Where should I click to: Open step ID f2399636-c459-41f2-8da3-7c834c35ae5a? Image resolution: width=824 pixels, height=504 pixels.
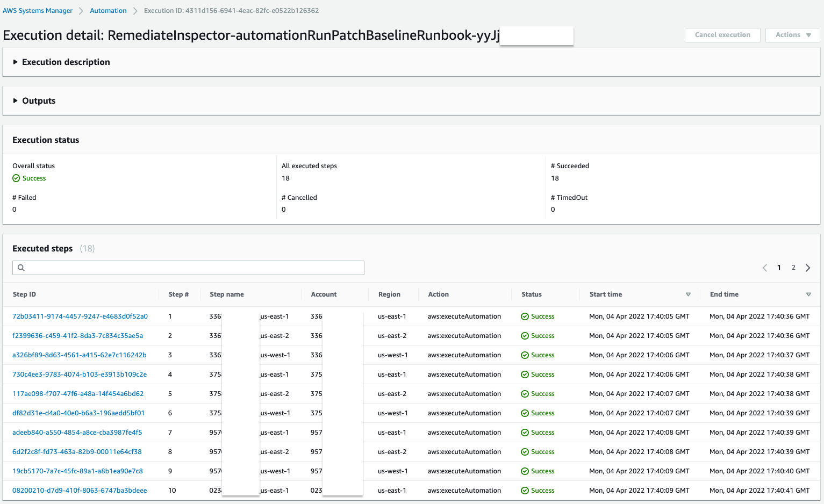79,335
